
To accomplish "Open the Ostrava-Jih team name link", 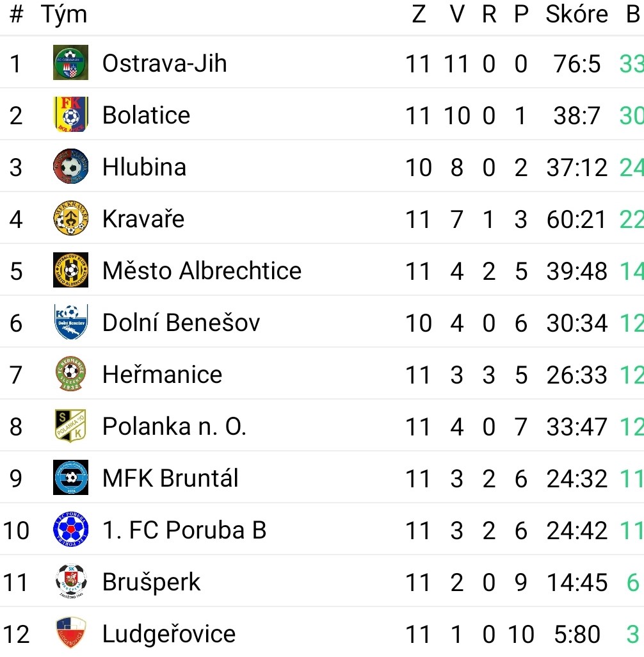I will click(165, 63).
